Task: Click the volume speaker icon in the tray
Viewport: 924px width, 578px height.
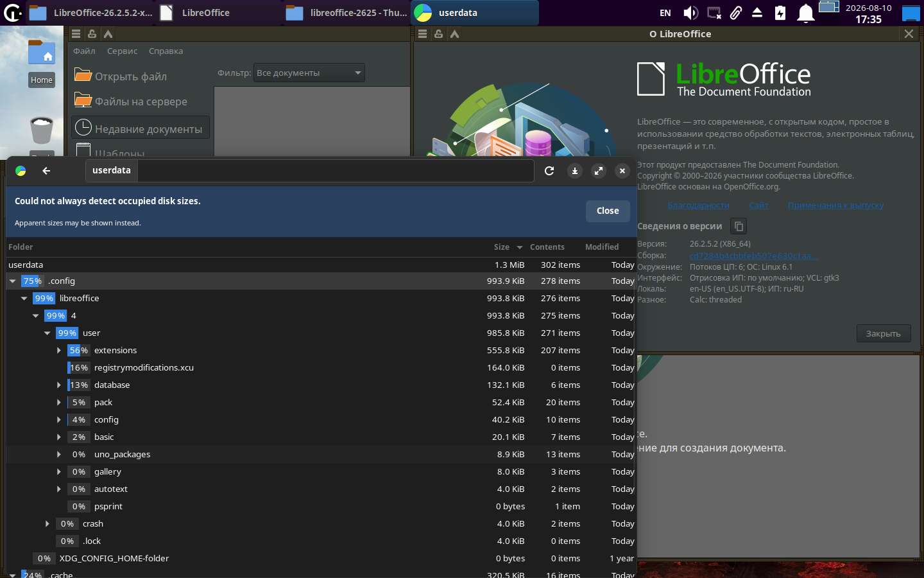Action: [690, 13]
